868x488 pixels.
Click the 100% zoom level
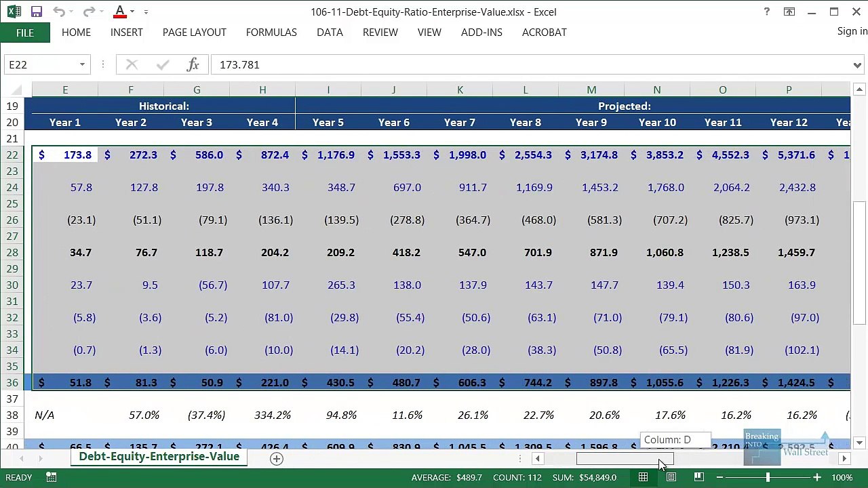coord(842,478)
